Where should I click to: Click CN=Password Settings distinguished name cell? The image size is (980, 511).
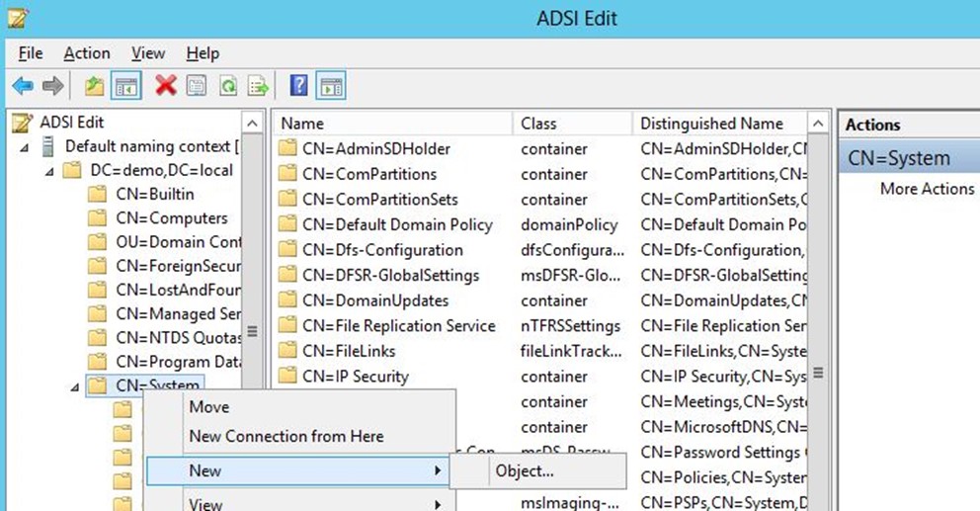(x=723, y=453)
